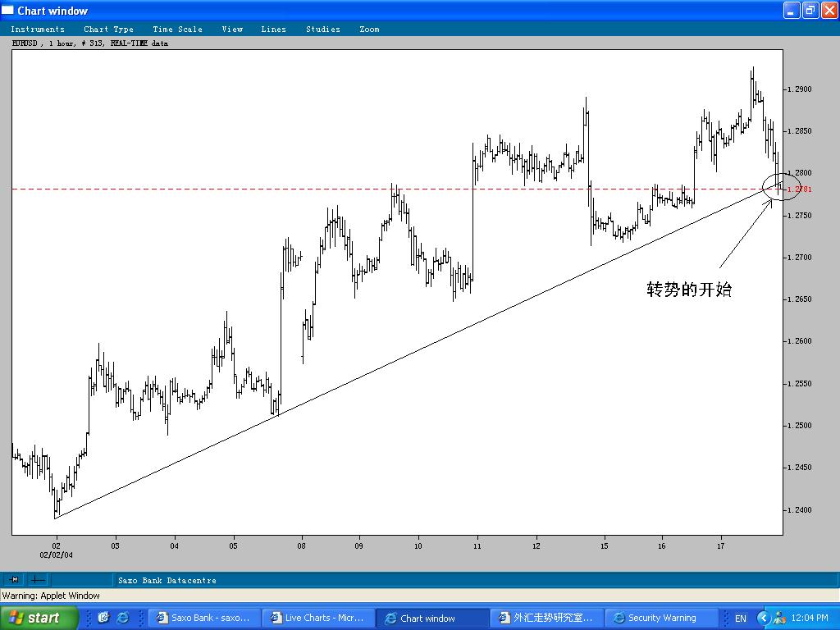Viewport: 840px width, 630px height.
Task: Open the Time Scale menu
Action: 177,29
